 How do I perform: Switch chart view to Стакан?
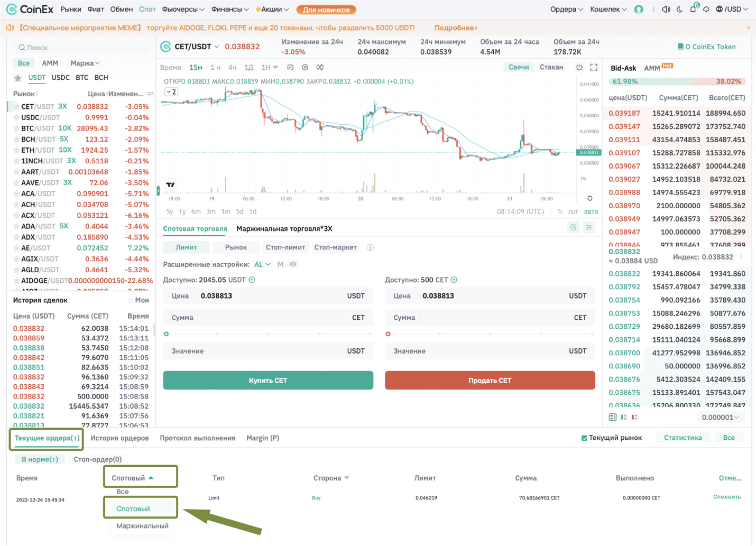551,67
